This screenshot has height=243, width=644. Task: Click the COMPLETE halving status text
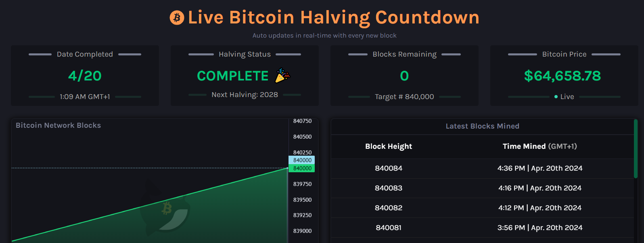pyautogui.click(x=232, y=76)
